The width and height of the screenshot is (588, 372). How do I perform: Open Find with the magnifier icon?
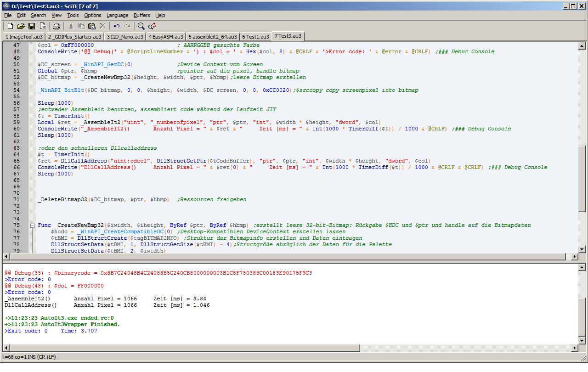pyautogui.click(x=141, y=26)
